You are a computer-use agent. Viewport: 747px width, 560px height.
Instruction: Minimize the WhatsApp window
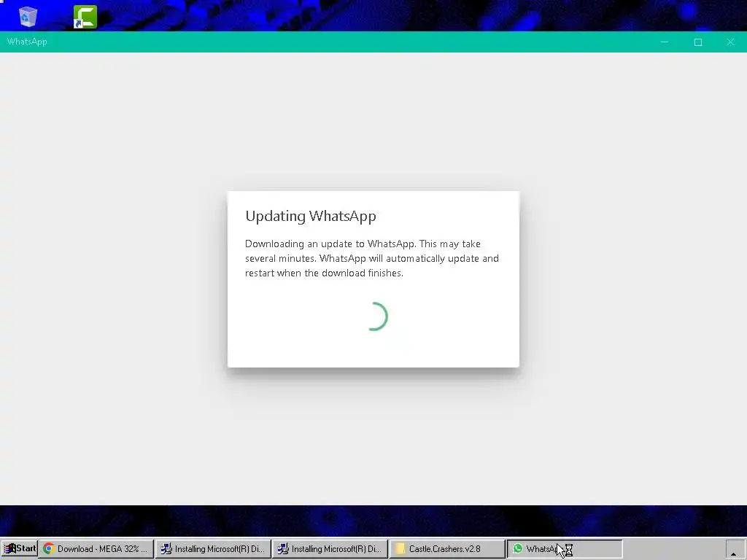pos(665,42)
